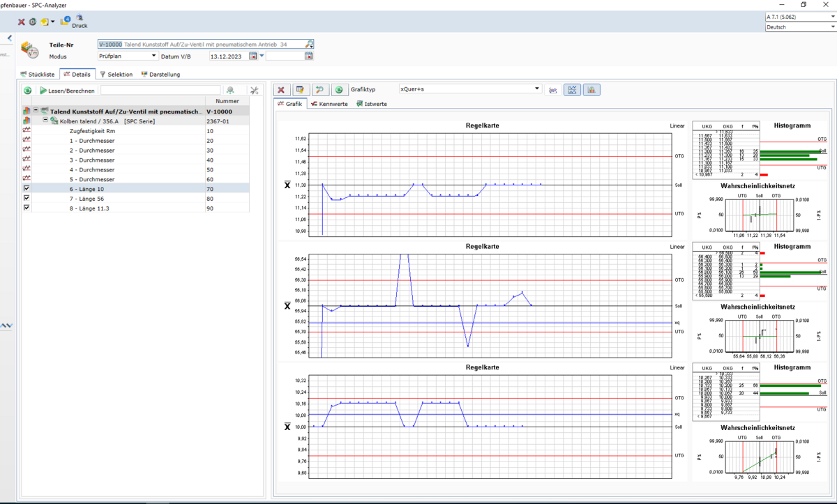Screen dimensions: 837x504
Task: Click the yellow note icon in top toolbar
Action: [44, 22]
